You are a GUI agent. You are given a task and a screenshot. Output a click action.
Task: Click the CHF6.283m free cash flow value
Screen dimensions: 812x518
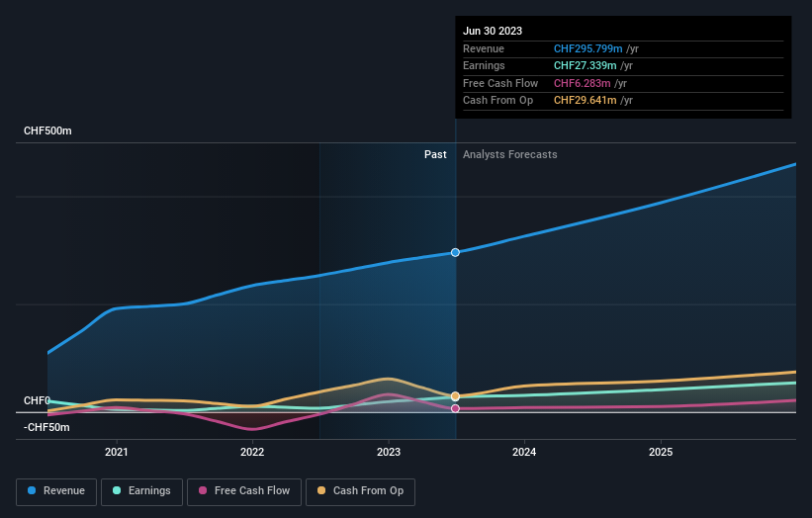click(x=583, y=83)
